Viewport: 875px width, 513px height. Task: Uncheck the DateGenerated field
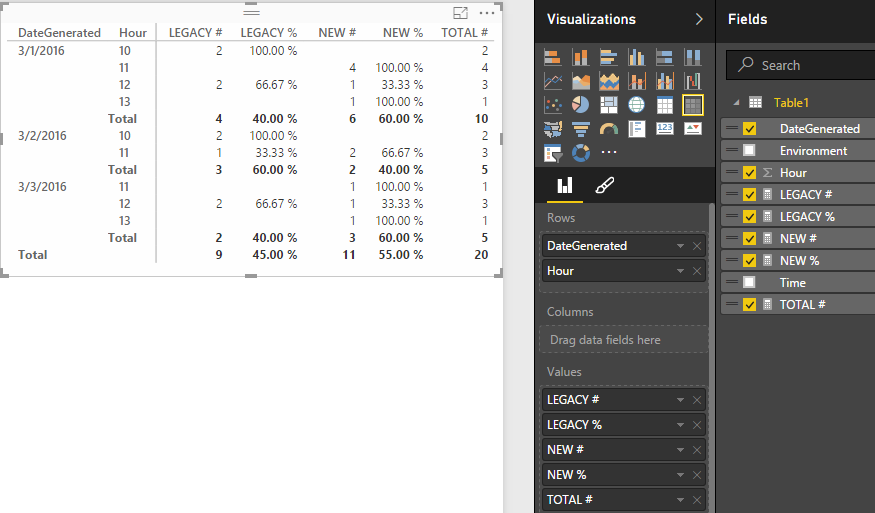click(749, 129)
